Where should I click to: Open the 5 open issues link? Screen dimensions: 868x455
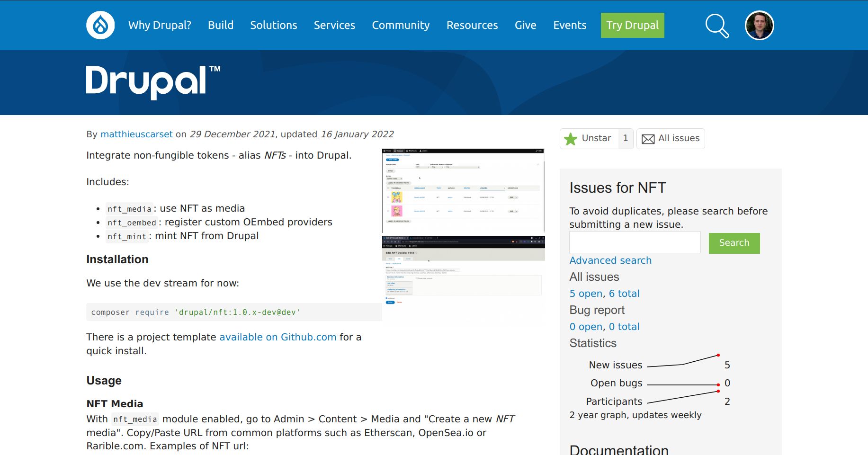(x=586, y=294)
